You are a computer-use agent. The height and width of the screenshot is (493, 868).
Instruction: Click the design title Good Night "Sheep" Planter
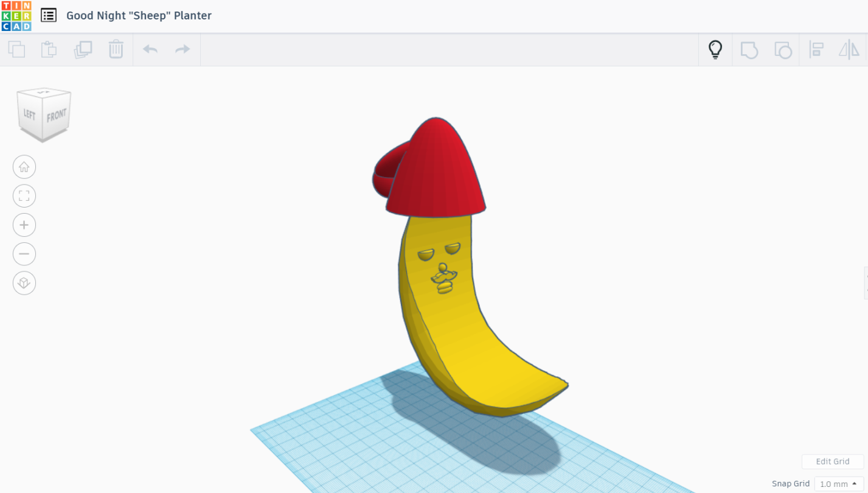click(139, 16)
